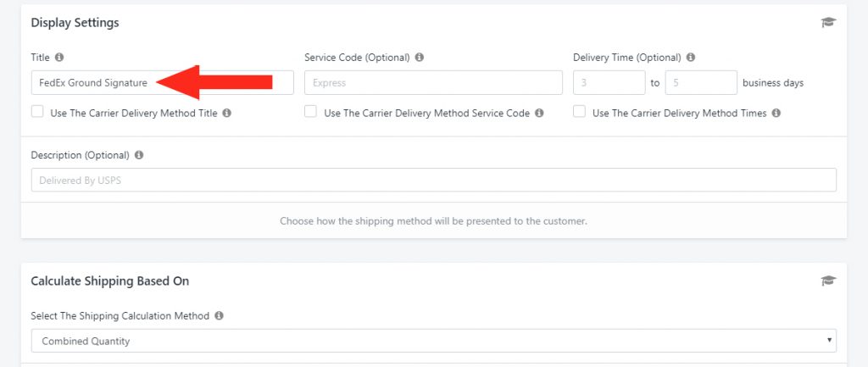Screen dimensions: 868x367
Task: Focus the Title field with FedEx Ground Signature
Action: tap(162, 82)
